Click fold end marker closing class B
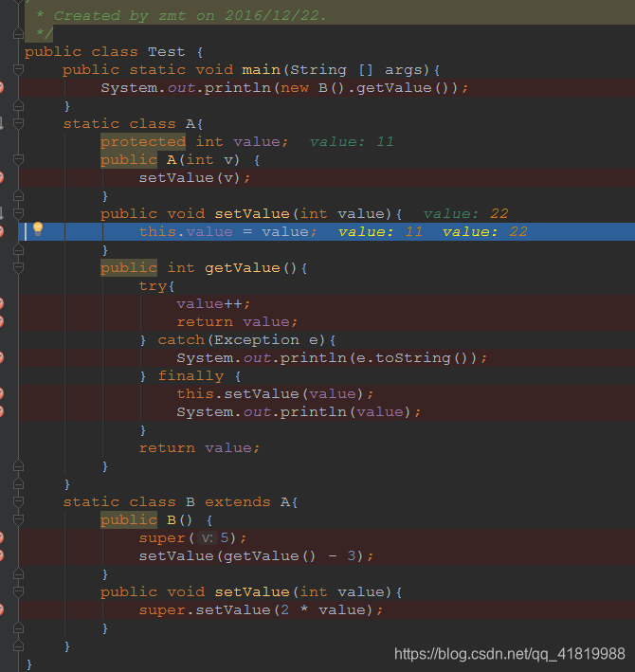Screen dimensions: 635x672 point(18,645)
